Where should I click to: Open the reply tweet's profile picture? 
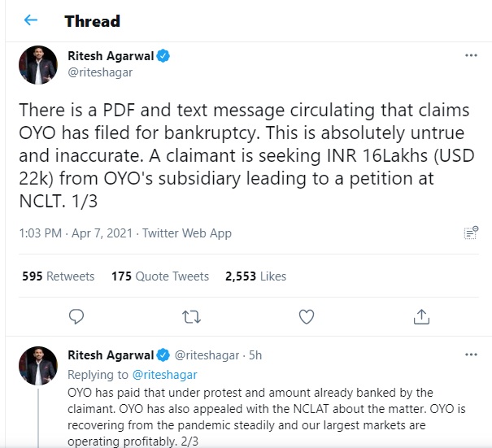[38, 365]
